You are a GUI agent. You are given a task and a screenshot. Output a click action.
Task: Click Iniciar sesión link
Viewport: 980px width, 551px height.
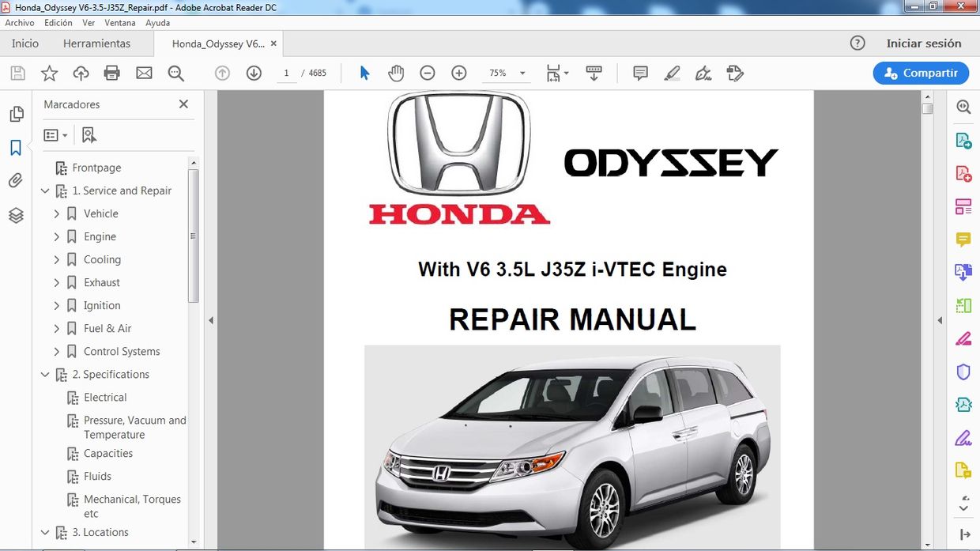(924, 43)
